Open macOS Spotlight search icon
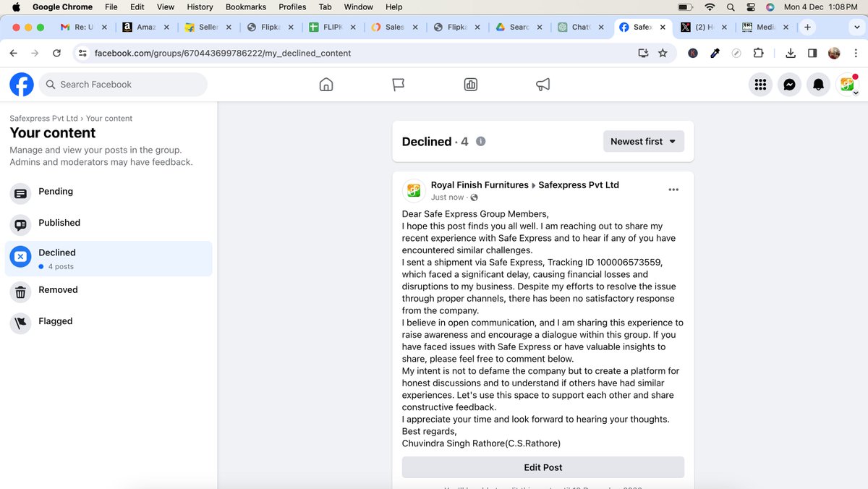 pyautogui.click(x=731, y=7)
